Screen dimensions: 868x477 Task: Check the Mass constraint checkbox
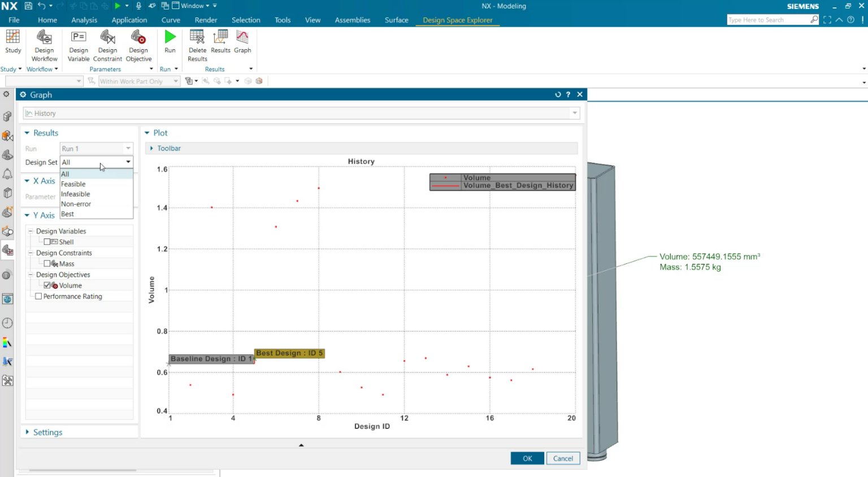tap(47, 264)
